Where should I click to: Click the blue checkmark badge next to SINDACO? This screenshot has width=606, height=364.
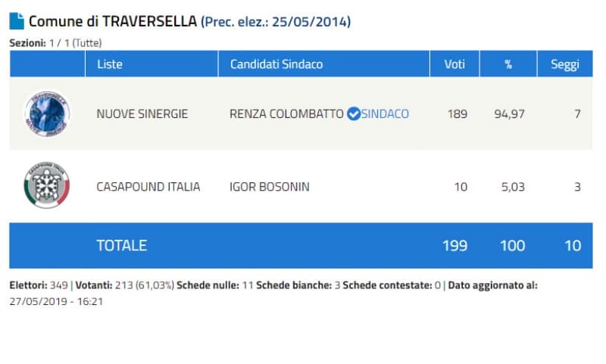click(x=353, y=114)
